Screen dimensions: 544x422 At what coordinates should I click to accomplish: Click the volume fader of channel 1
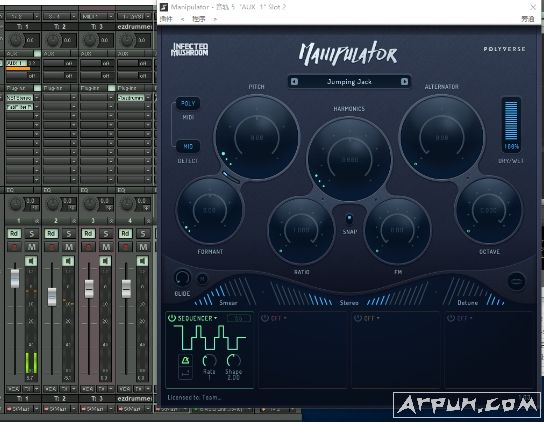(15, 278)
